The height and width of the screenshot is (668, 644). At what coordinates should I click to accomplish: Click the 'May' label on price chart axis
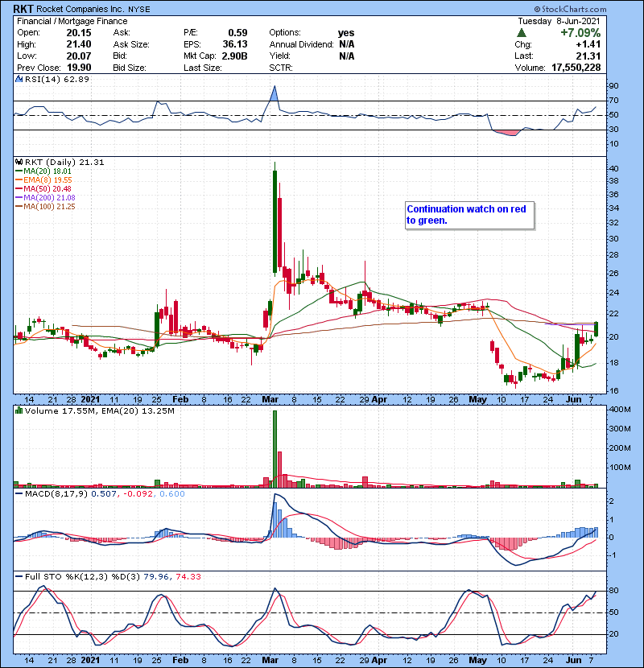477,399
